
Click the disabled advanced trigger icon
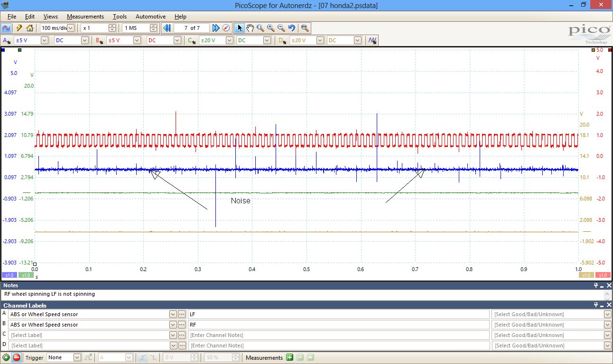[89, 358]
